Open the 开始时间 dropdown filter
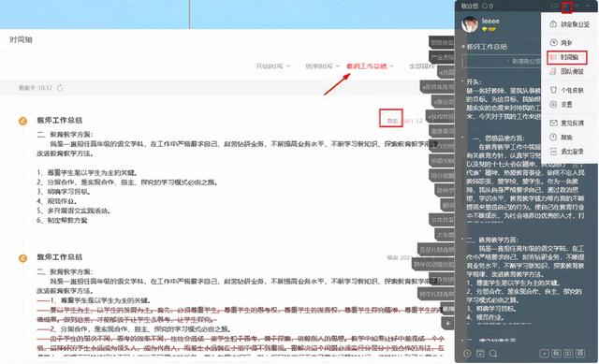599x364 pixels. coord(272,66)
